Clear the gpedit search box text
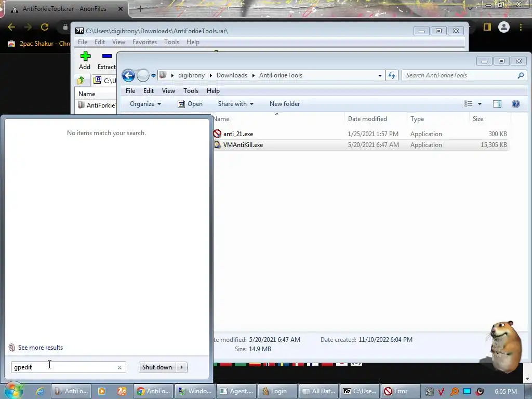 119,367
